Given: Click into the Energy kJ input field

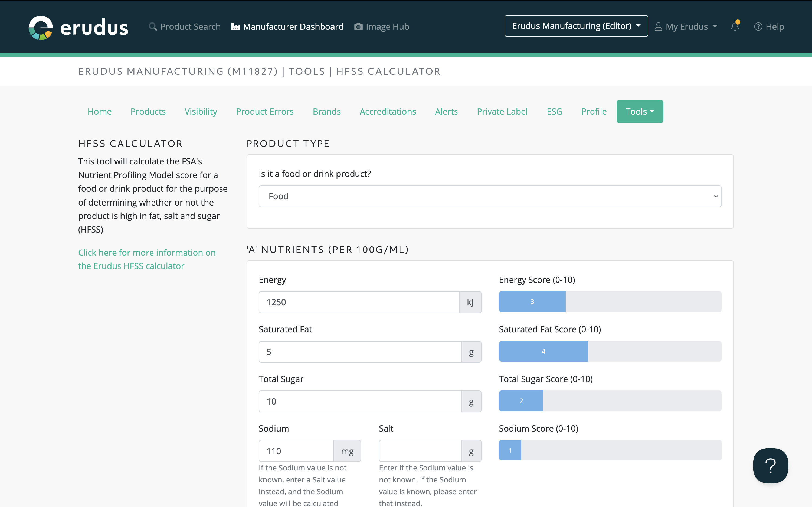Looking at the screenshot, I should click(359, 302).
